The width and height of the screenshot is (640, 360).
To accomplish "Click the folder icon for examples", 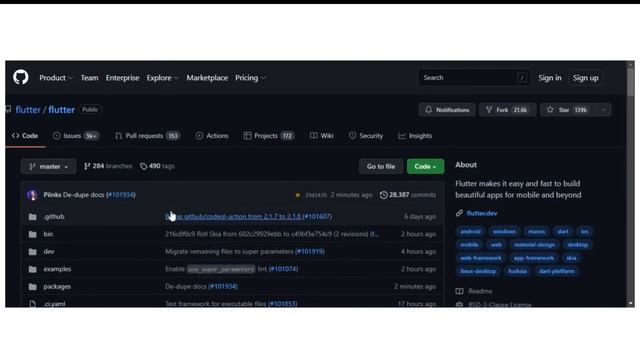I will click(33, 269).
